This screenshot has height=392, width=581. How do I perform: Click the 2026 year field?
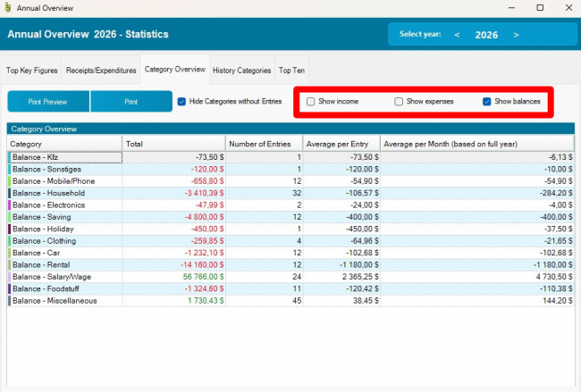pyautogui.click(x=486, y=35)
